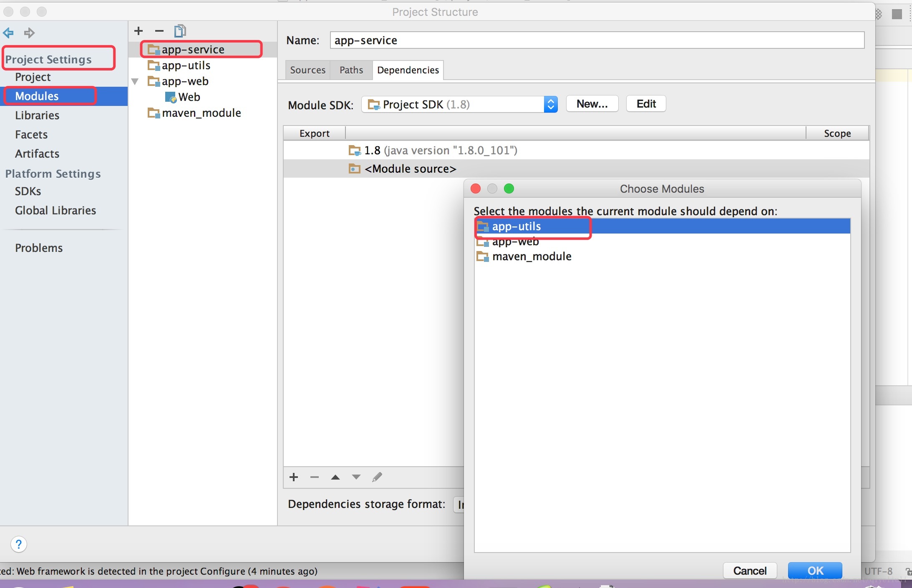Select the <Module source> dependency row
912x588 pixels.
576,169
